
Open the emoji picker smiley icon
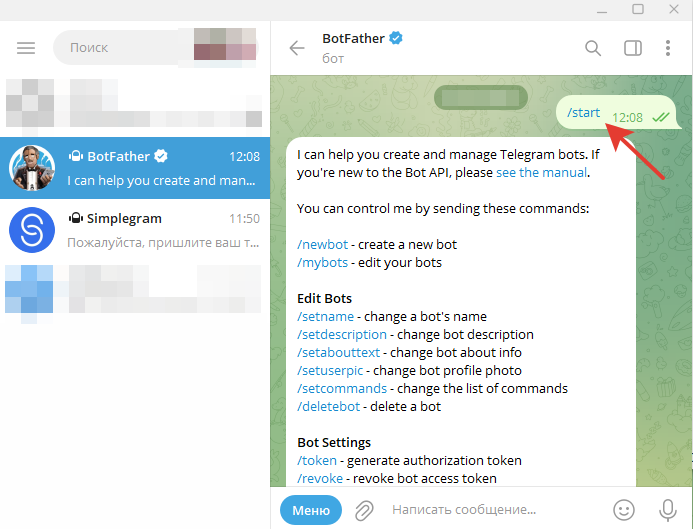coord(624,510)
